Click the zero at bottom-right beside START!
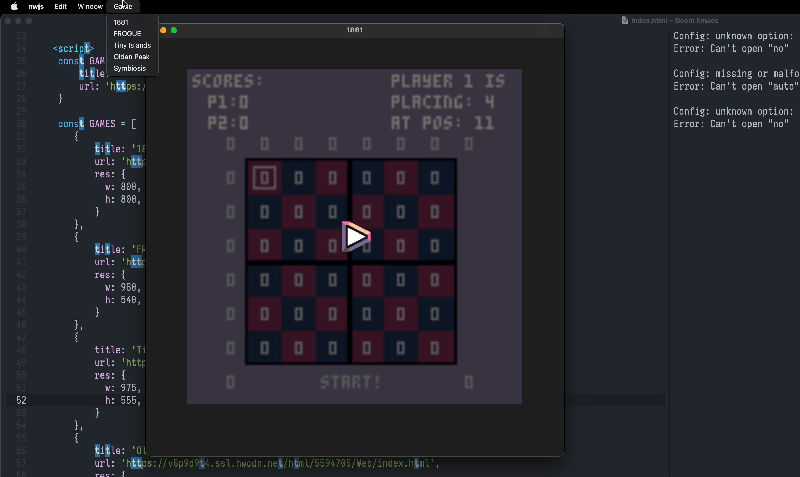 (x=469, y=382)
